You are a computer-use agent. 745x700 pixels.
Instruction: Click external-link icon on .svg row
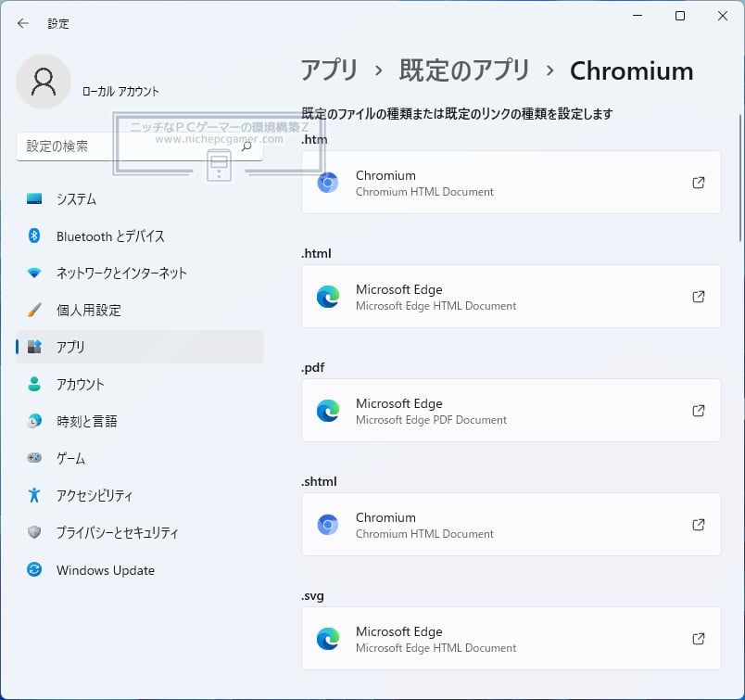pos(698,639)
